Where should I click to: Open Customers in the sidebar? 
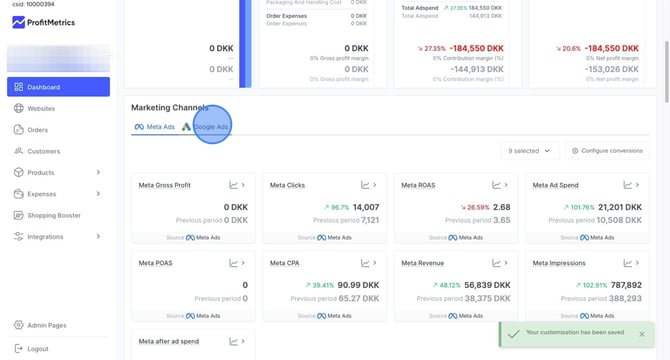44,151
